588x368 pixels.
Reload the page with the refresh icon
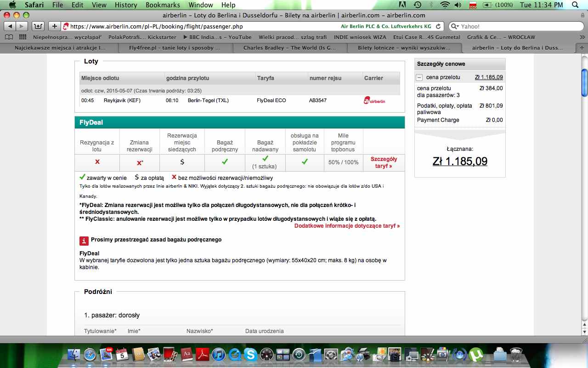(438, 26)
